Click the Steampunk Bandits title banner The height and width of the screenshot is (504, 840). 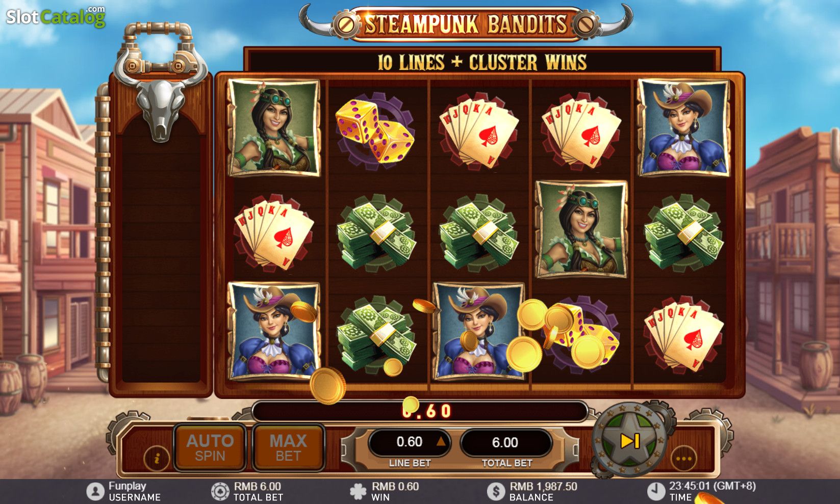[466, 24]
